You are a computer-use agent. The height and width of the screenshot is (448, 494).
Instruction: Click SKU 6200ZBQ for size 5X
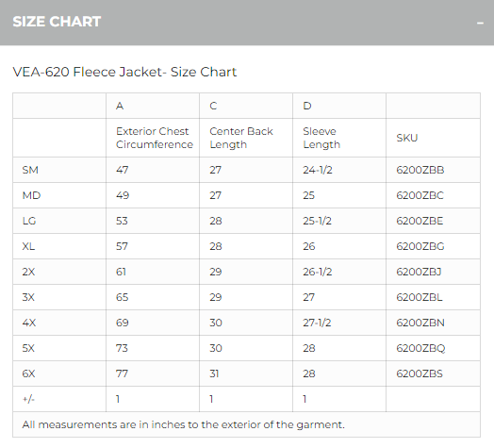(x=420, y=348)
